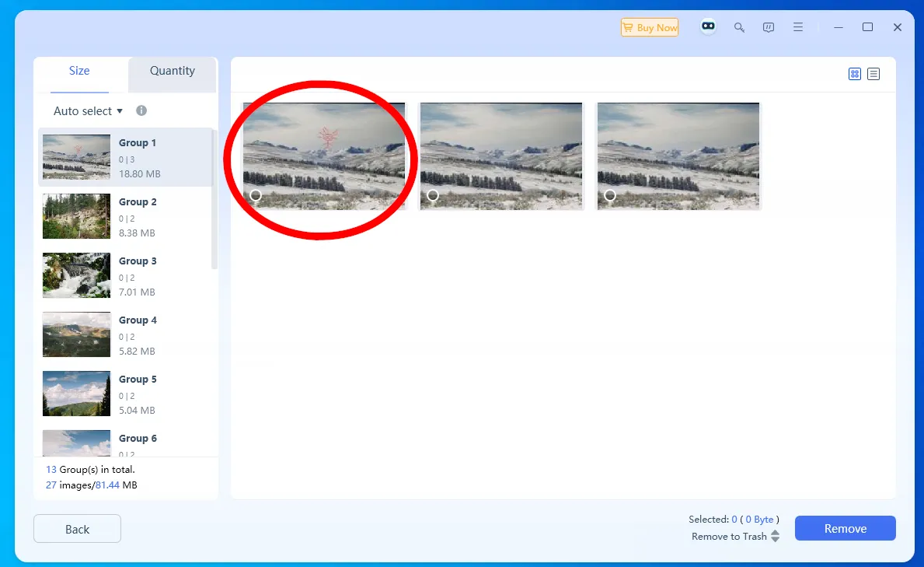Click the 5.82 MB size text

138,351
